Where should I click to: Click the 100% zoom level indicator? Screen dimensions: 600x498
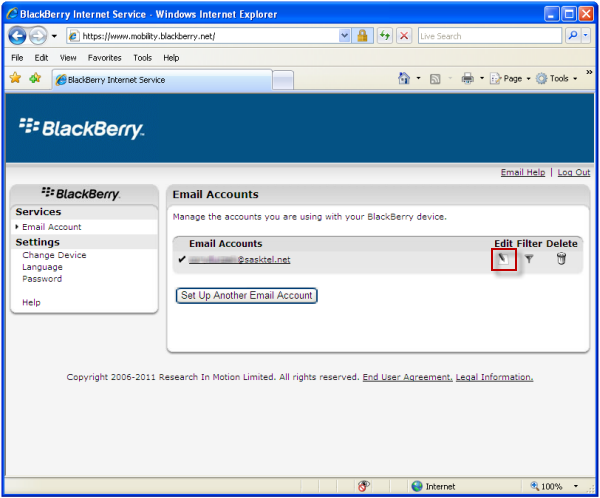coord(551,486)
